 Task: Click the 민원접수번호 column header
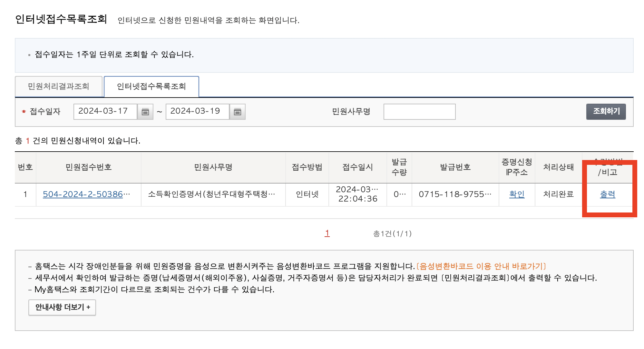coord(88,167)
